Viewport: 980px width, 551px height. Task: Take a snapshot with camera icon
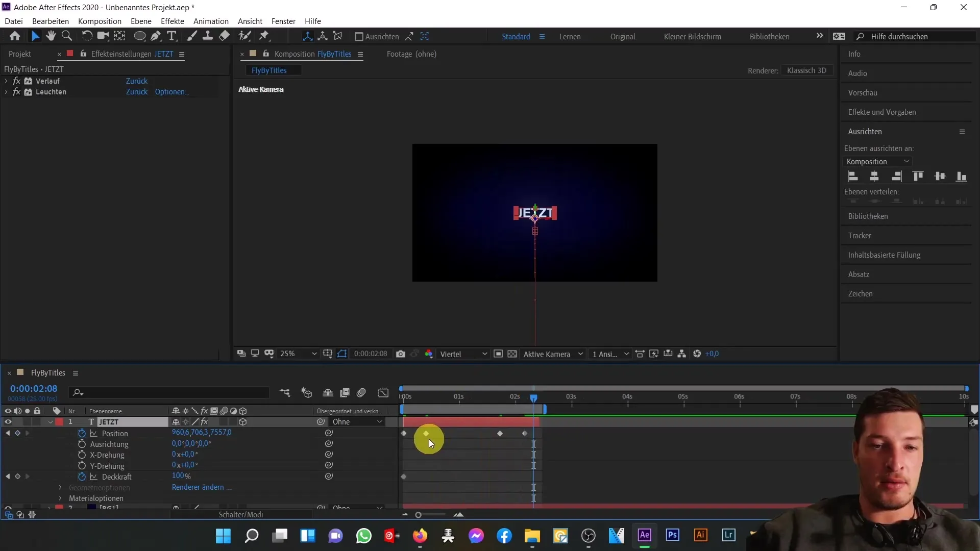click(401, 354)
